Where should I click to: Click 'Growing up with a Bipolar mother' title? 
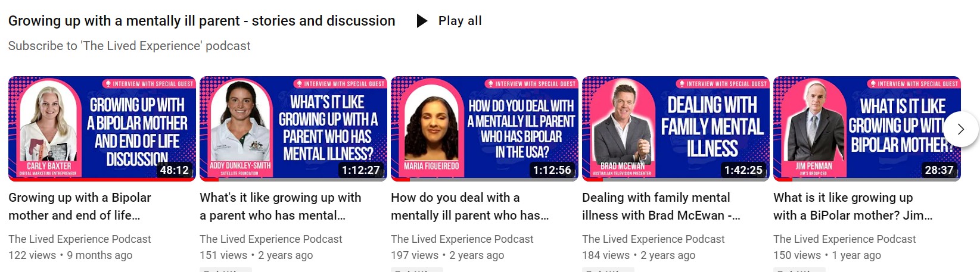click(x=80, y=207)
